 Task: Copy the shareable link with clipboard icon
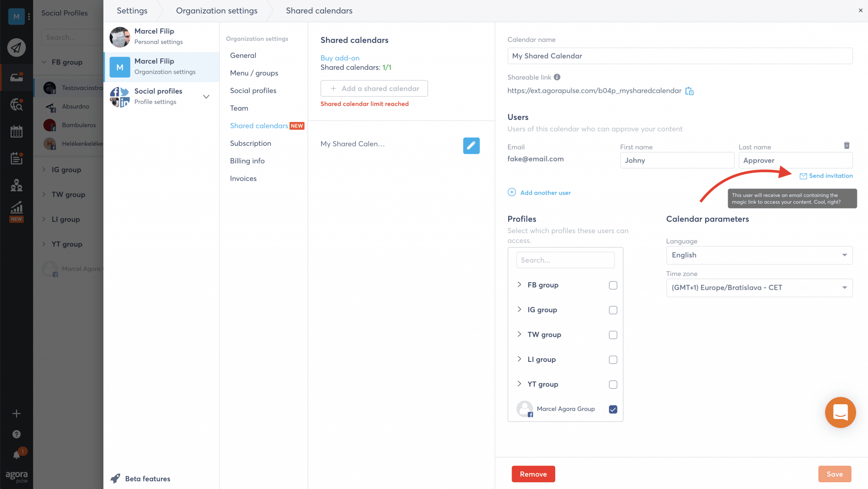coord(689,91)
